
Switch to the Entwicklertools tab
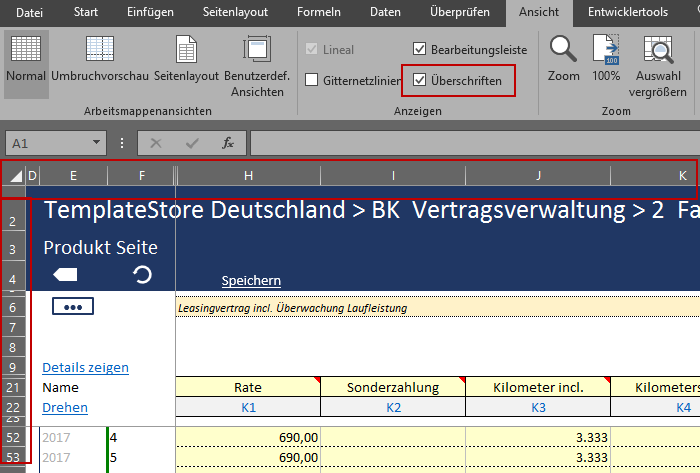(x=628, y=13)
